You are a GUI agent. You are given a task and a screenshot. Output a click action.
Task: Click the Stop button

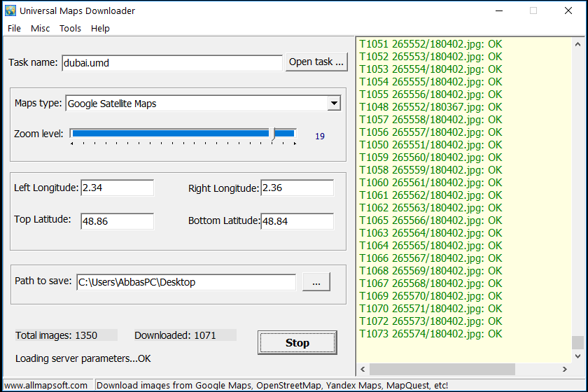coord(297,342)
